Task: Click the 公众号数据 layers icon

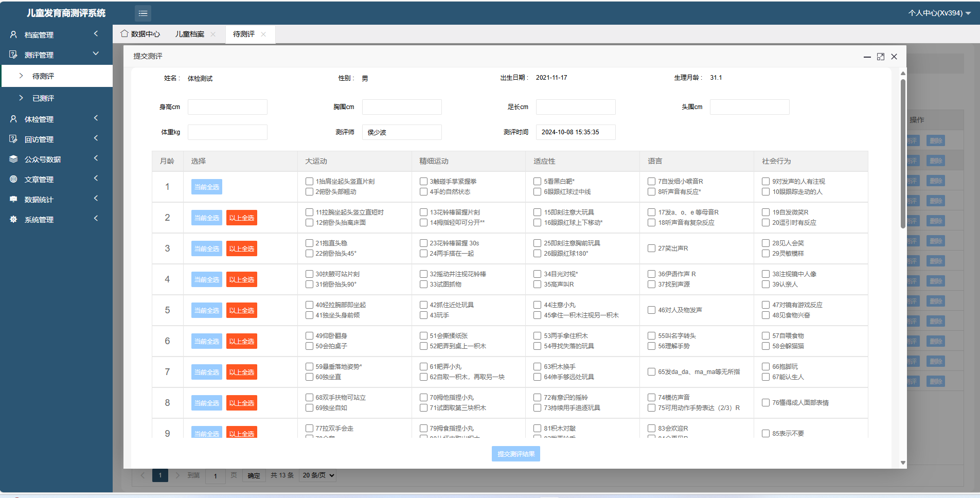Action: [14, 159]
